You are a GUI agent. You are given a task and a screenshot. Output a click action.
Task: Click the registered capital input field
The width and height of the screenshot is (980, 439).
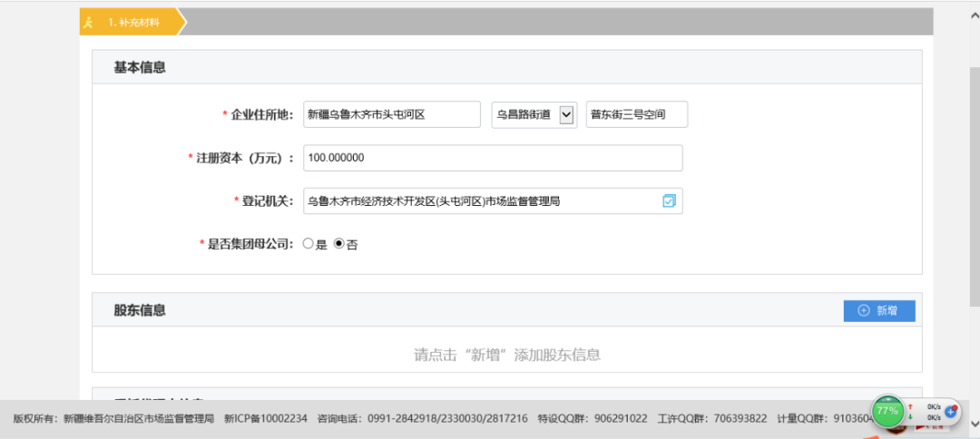(493, 158)
